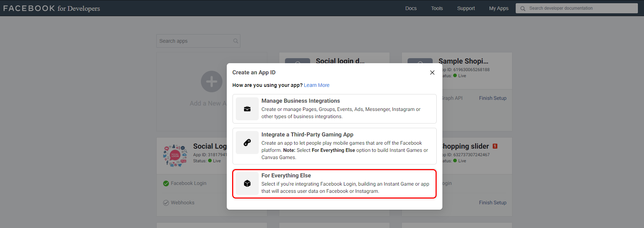Click Finish Setup on the shopping slider card

[x=493, y=203]
